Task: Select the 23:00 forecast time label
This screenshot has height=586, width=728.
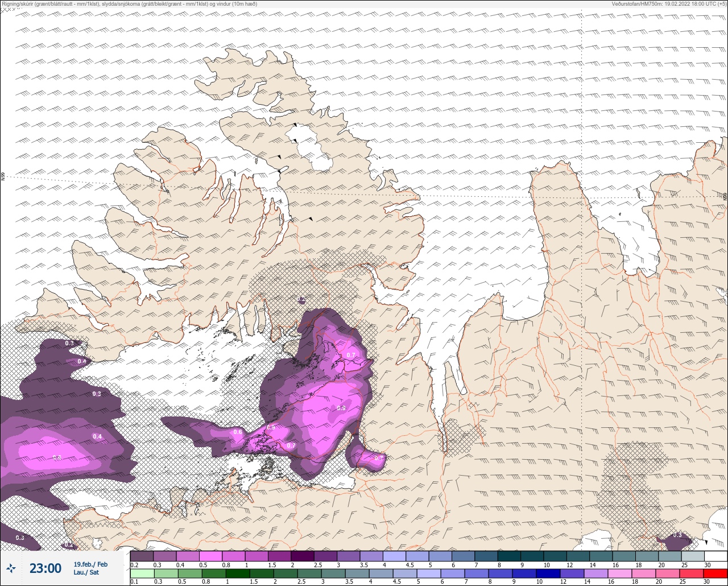Action: (x=45, y=568)
